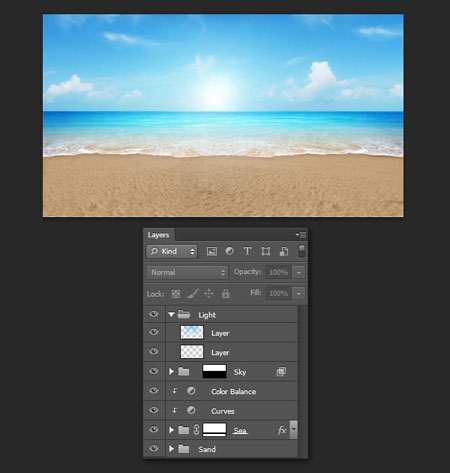This screenshot has height=473, width=450.
Task: Filter for adjustment layers icon
Action: pos(229,251)
